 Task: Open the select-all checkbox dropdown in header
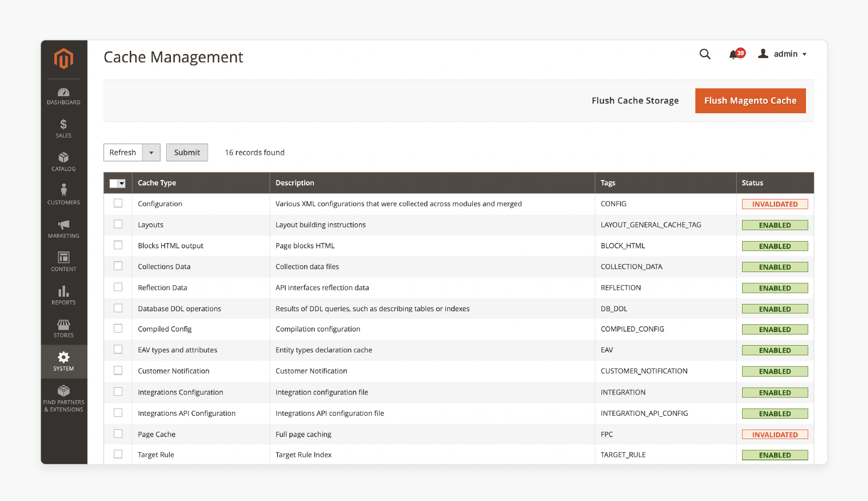[x=122, y=183]
